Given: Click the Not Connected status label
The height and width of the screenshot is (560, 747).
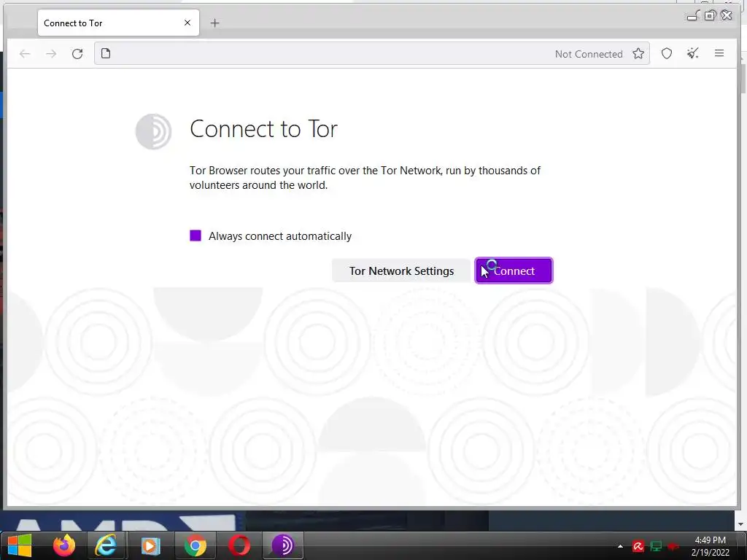Looking at the screenshot, I should point(589,54).
